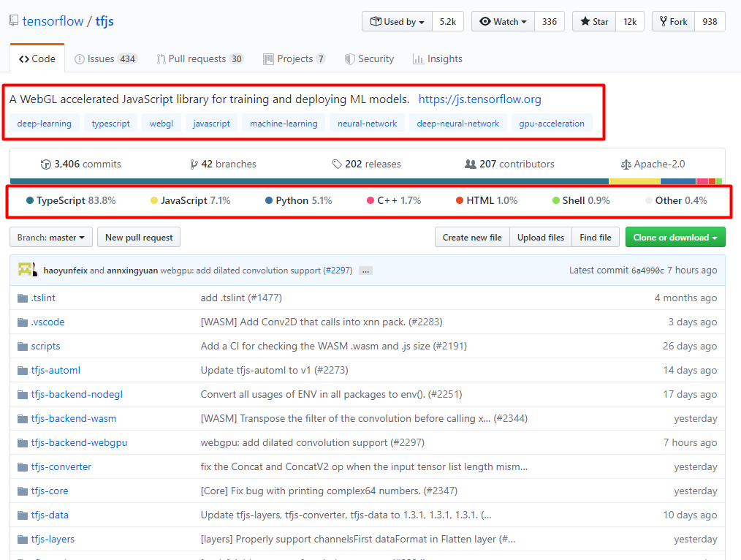Click the 336 watchers count
The height and width of the screenshot is (560, 741).
pyautogui.click(x=549, y=22)
